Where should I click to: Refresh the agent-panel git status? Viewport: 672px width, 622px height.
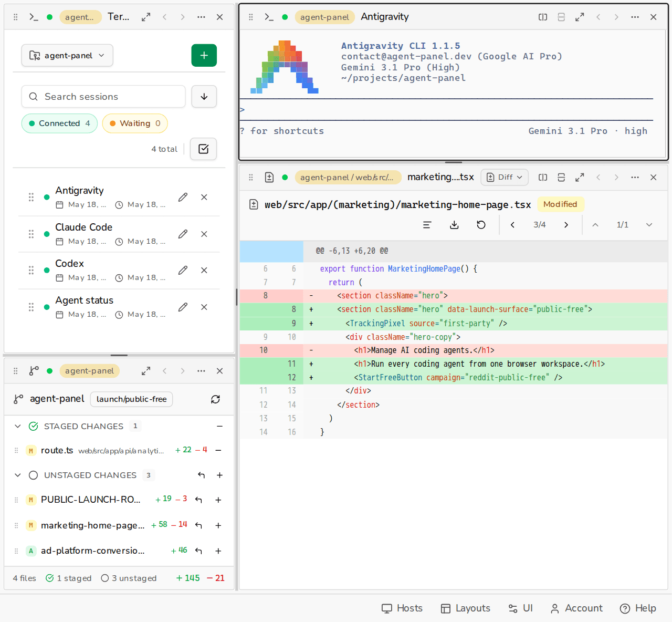pos(215,399)
